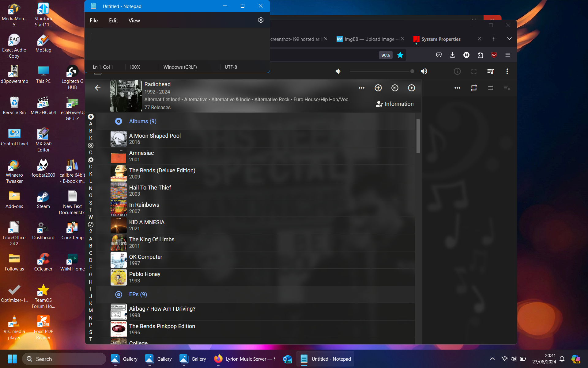Open the track info icon

(x=457, y=71)
